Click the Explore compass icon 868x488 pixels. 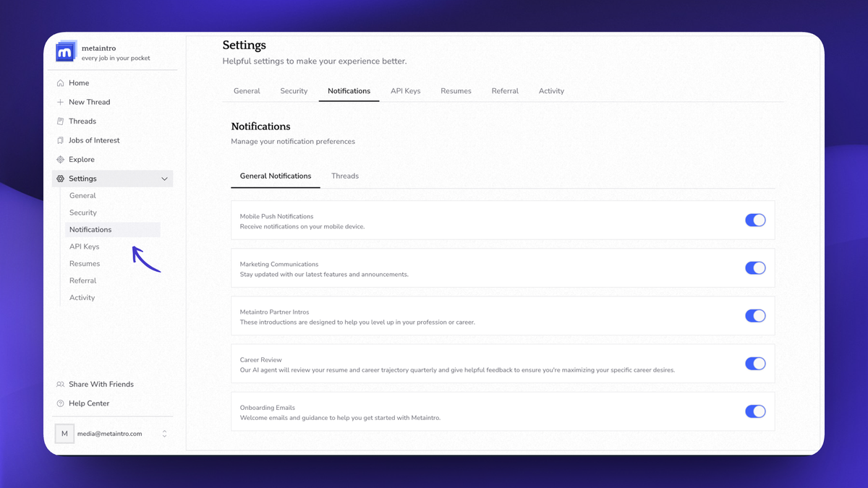point(61,160)
